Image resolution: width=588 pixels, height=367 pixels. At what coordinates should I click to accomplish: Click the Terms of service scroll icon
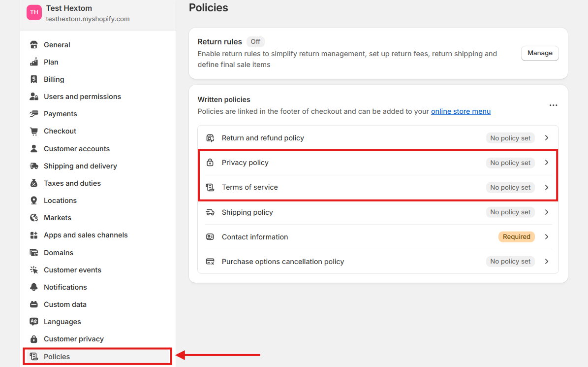pyautogui.click(x=210, y=187)
